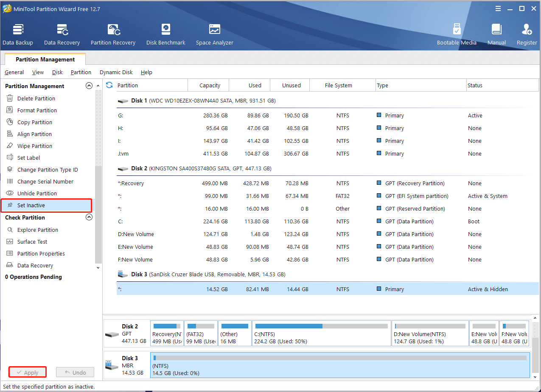Image resolution: width=541 pixels, height=392 pixels.
Task: Select Delete Partition in sidebar
Action: (36, 98)
